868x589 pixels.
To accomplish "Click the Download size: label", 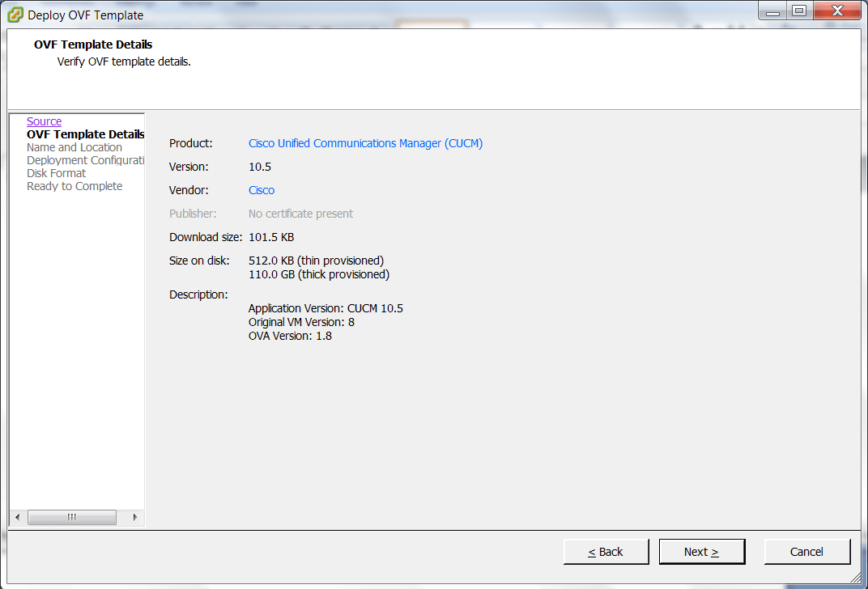I will click(206, 237).
